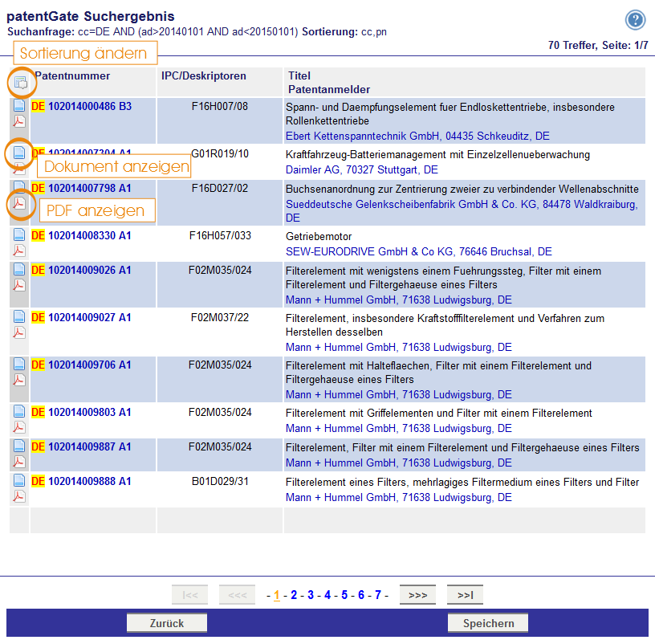Click the '70 Treffer, Seite: 1/7' result count
Screen dimensions: 655x644
[598, 45]
